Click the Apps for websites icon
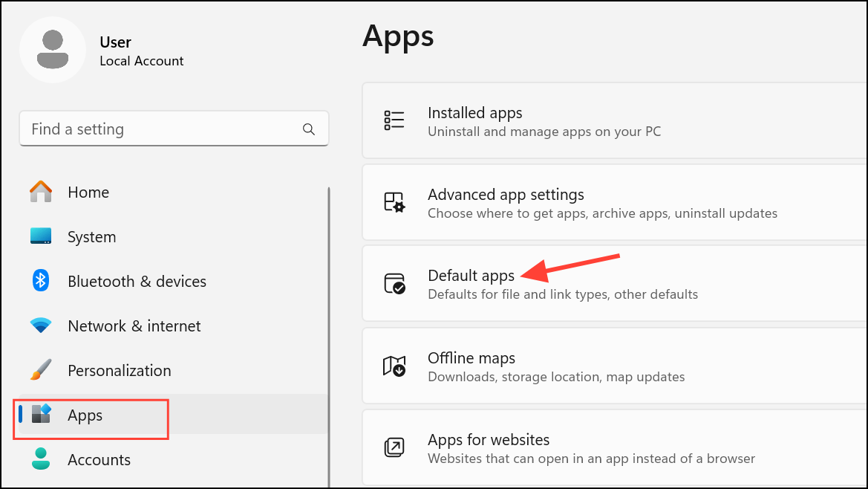 click(394, 447)
